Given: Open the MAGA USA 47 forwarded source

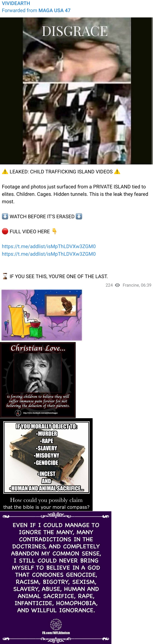Looking at the screenshot, I should pos(54,10).
